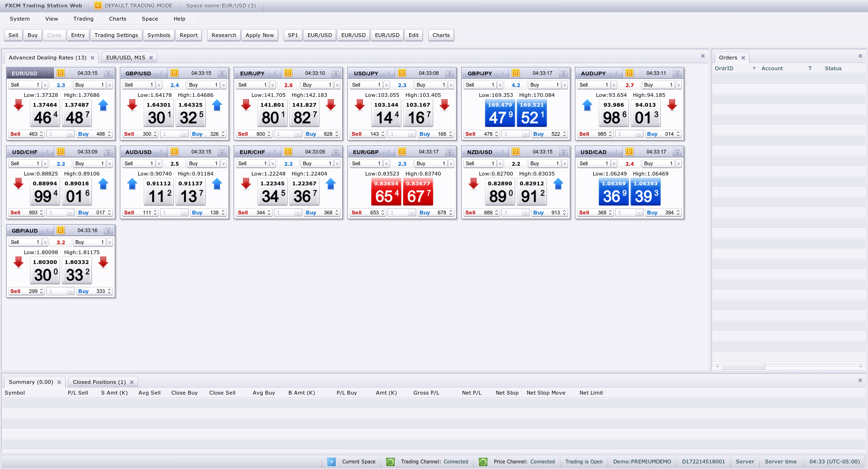Close the Advanced Dealing Rates tab

click(92, 58)
